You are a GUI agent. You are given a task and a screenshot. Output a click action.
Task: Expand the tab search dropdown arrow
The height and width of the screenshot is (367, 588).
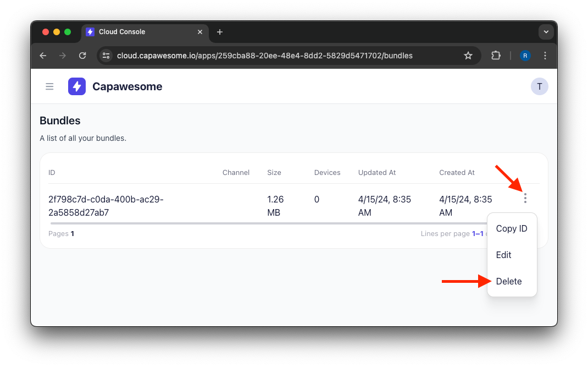click(546, 32)
